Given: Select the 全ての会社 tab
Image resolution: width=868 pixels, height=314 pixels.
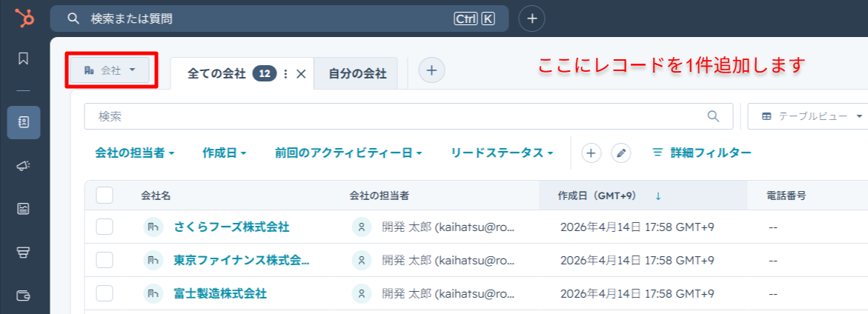Looking at the screenshot, I should coord(216,73).
